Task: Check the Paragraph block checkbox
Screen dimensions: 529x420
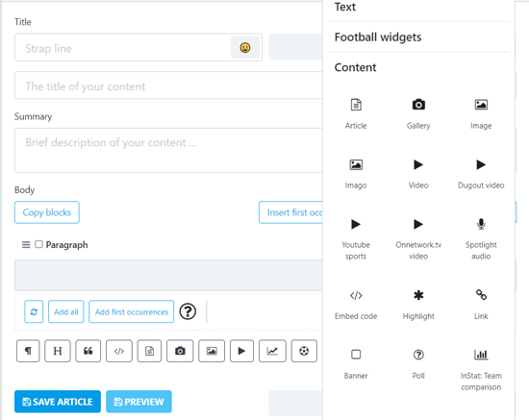Action: (38, 244)
